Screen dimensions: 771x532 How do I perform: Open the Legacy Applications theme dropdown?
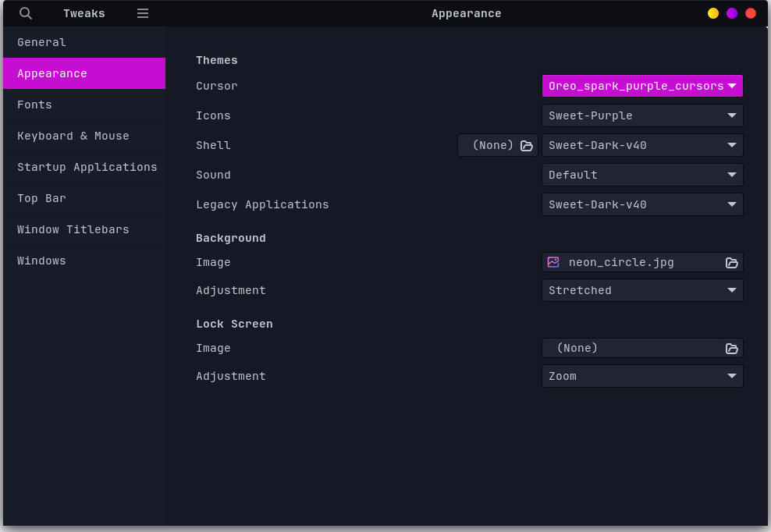(x=641, y=204)
